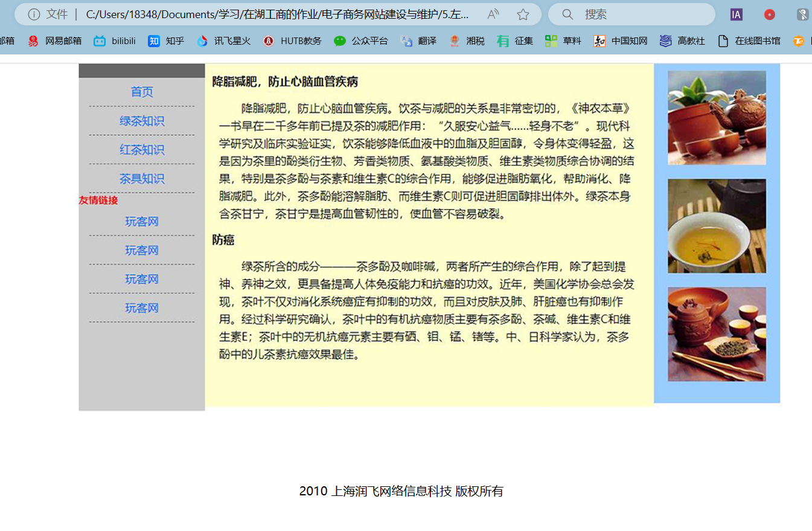812x531 pixels.
Task: Open the tea set with loose leaves image
Action: coord(717,334)
